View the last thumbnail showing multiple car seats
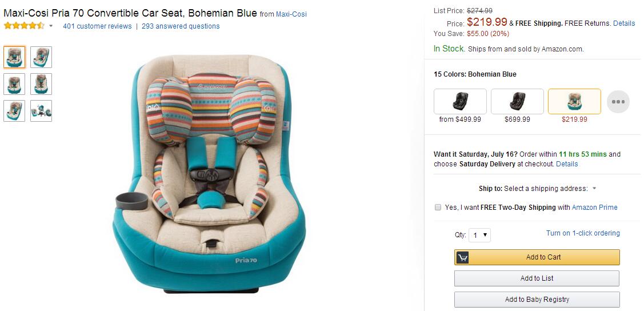This screenshot has height=311, width=644. 41,111
